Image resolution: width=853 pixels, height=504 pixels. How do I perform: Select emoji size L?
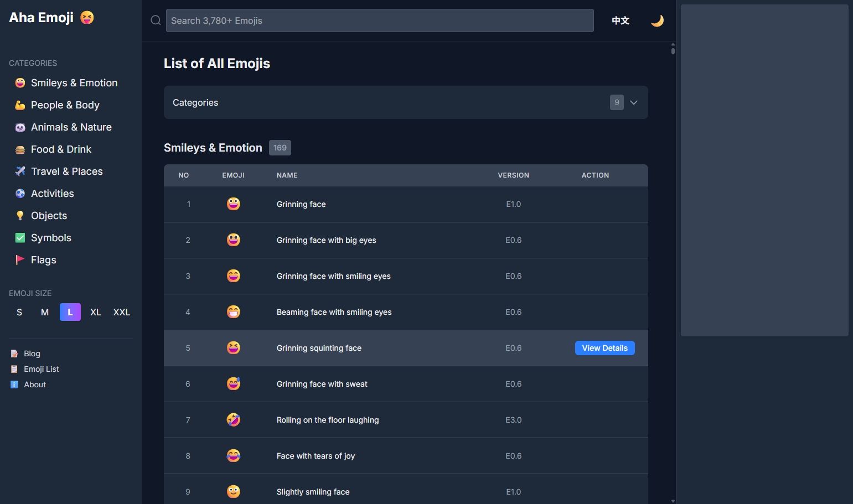tap(70, 312)
